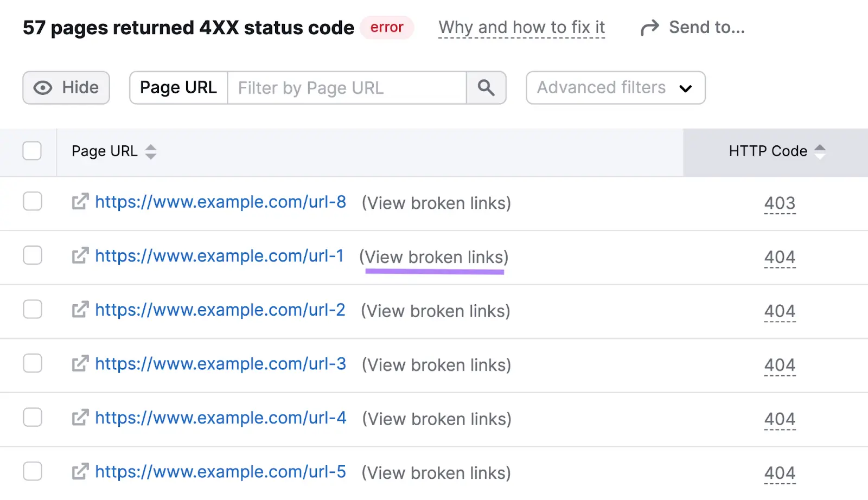Open the Advanced filters dropdown

coord(615,87)
